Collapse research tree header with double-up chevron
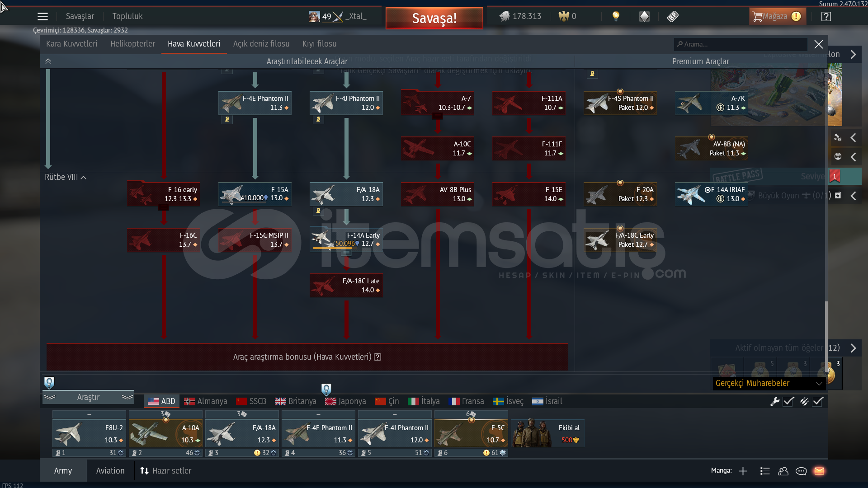The image size is (868, 488). pos(48,61)
